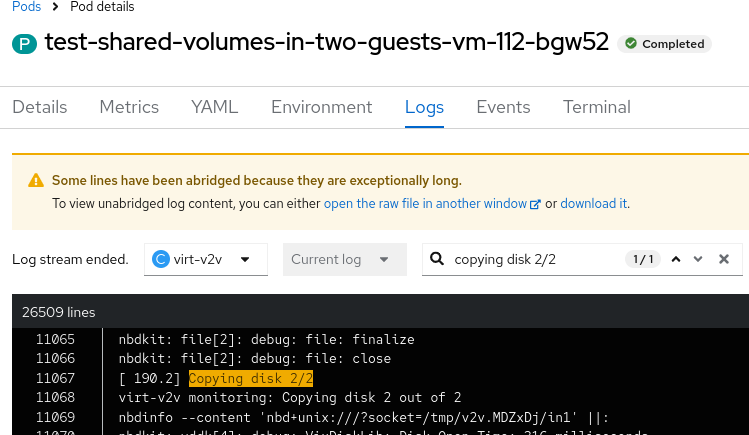Open the virt-v2v container dropdown
749x435 pixels.
(x=206, y=260)
